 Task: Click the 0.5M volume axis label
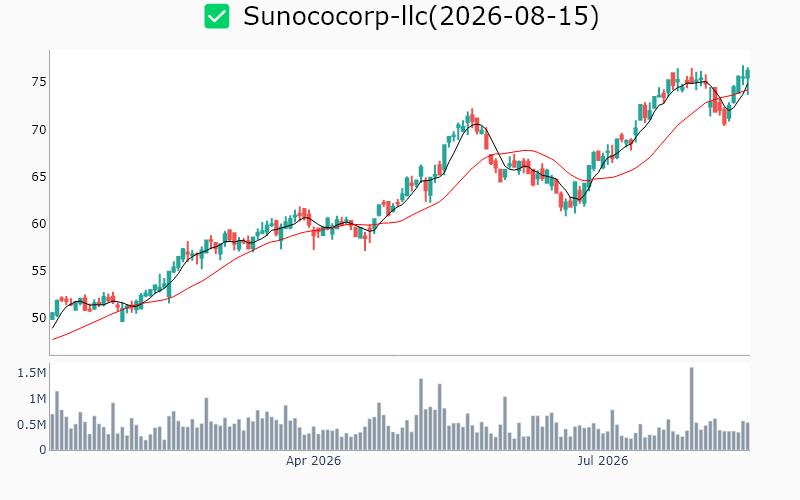point(32,425)
